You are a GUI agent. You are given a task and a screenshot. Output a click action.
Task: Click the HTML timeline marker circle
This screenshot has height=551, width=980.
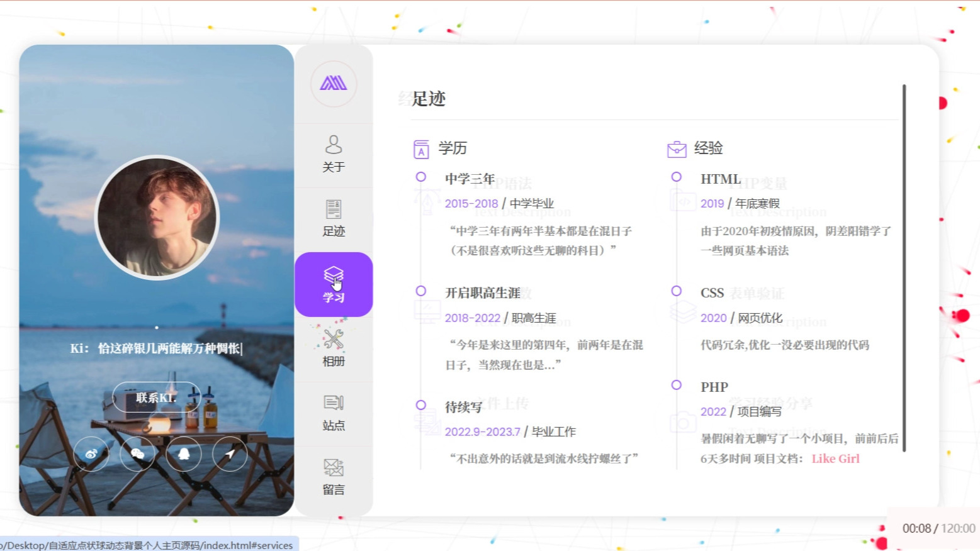[x=677, y=177]
